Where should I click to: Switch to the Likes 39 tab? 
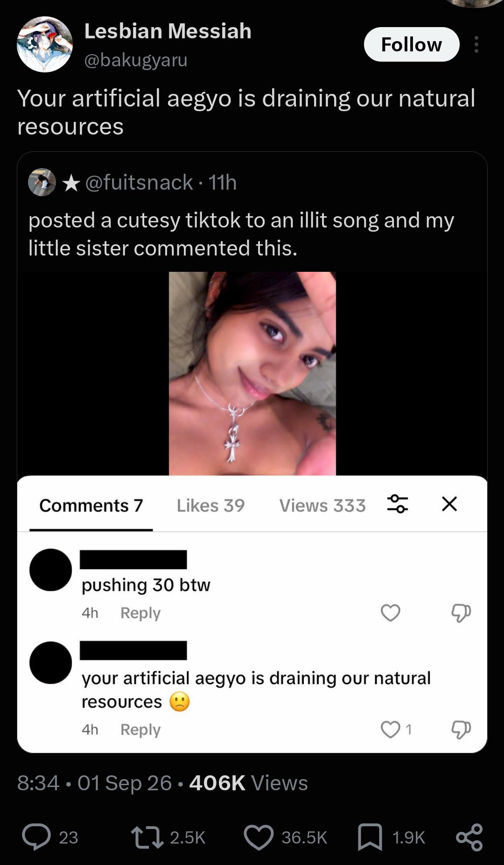coord(210,505)
